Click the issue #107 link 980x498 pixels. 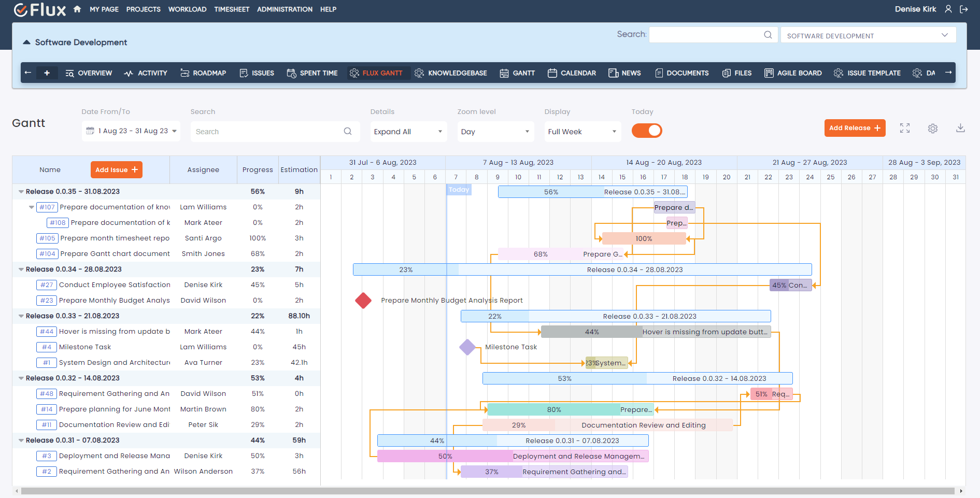tap(47, 207)
